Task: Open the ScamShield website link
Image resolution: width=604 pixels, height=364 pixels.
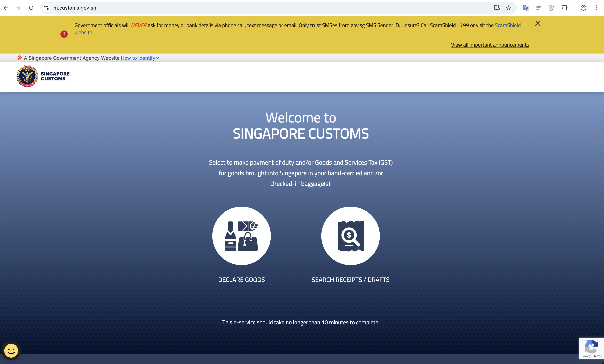Action: (507, 25)
